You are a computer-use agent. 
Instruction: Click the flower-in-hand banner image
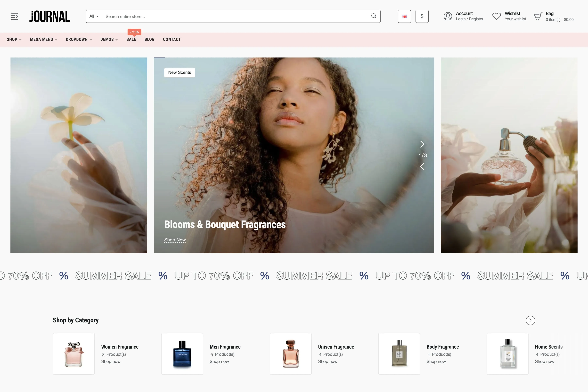[x=79, y=155]
